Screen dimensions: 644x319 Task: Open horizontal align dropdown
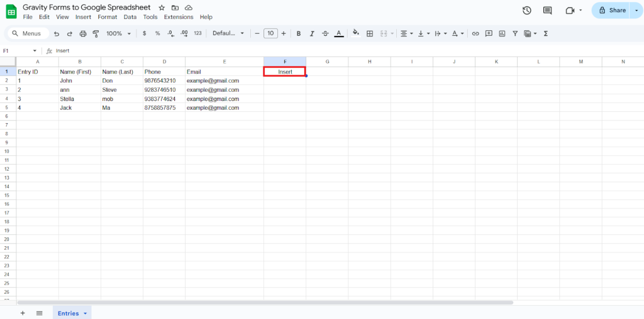coord(406,34)
